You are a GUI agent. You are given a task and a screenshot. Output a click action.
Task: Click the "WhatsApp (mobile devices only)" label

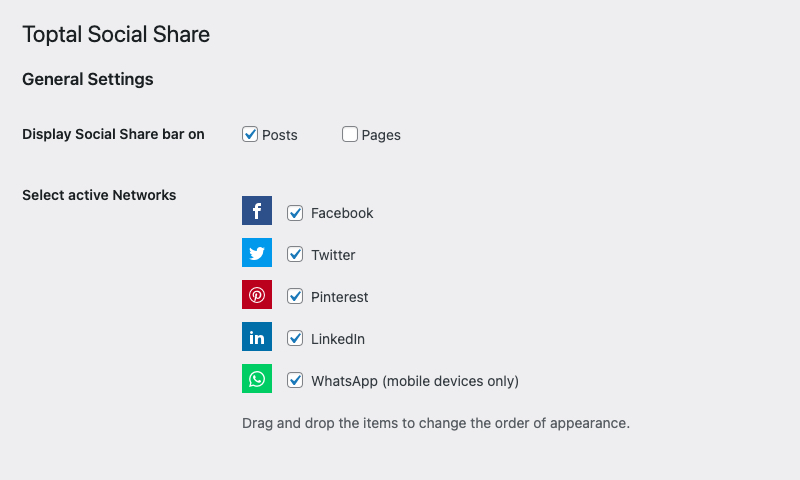pos(415,381)
